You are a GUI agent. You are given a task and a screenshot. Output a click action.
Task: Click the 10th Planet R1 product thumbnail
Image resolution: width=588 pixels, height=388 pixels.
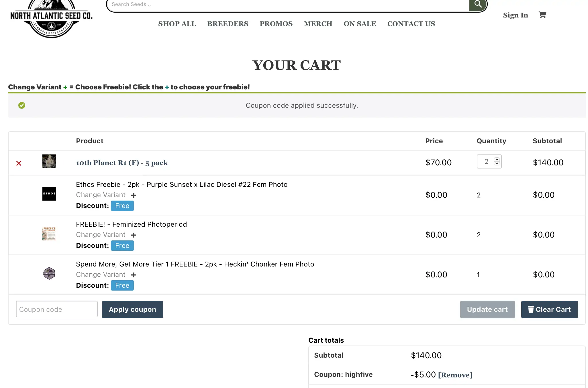coord(49,161)
